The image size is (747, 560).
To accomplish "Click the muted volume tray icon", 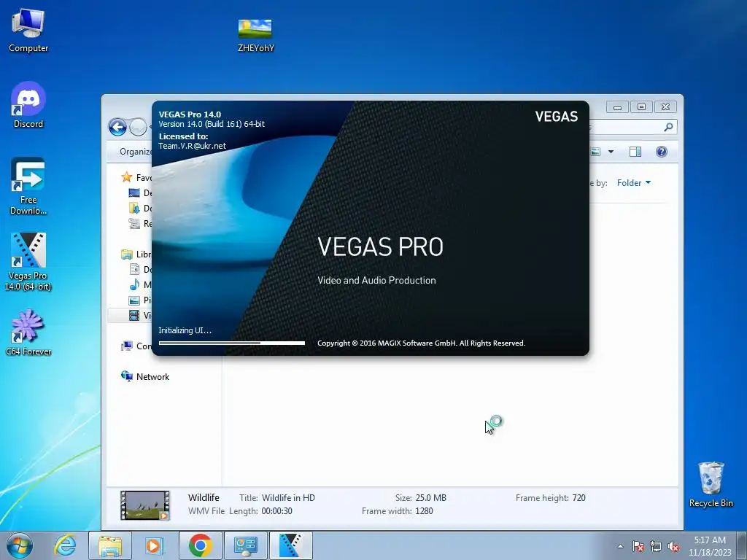I will click(x=673, y=546).
